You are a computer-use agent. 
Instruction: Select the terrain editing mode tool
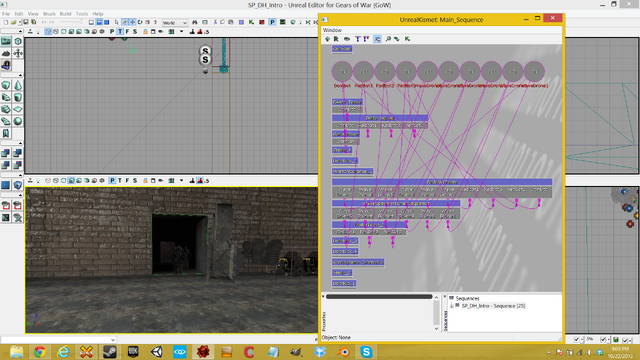coord(6,53)
